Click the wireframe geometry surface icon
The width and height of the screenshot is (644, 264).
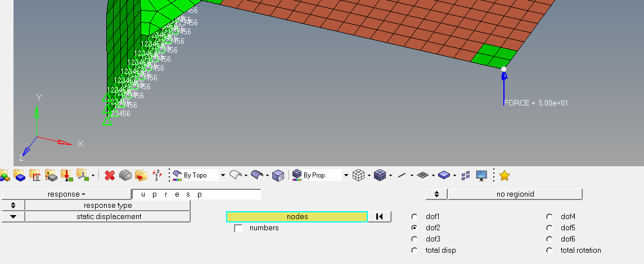click(235, 175)
